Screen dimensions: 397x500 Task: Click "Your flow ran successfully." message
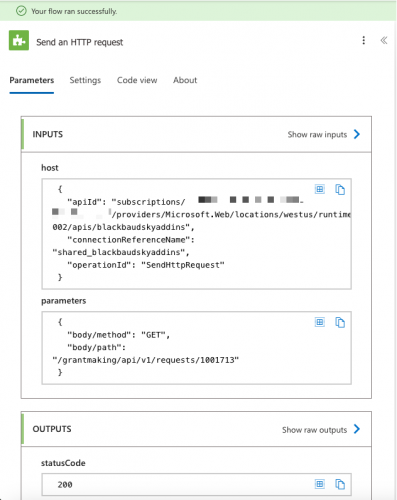coord(74,11)
